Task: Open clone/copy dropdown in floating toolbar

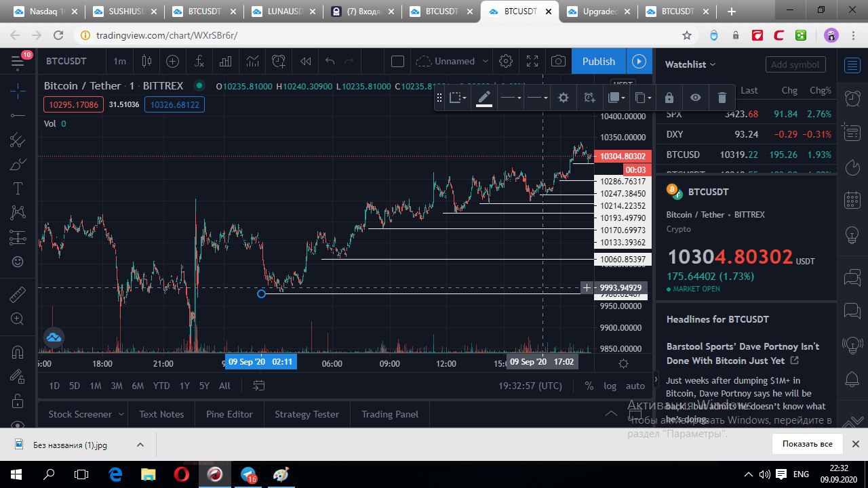Action: point(643,98)
